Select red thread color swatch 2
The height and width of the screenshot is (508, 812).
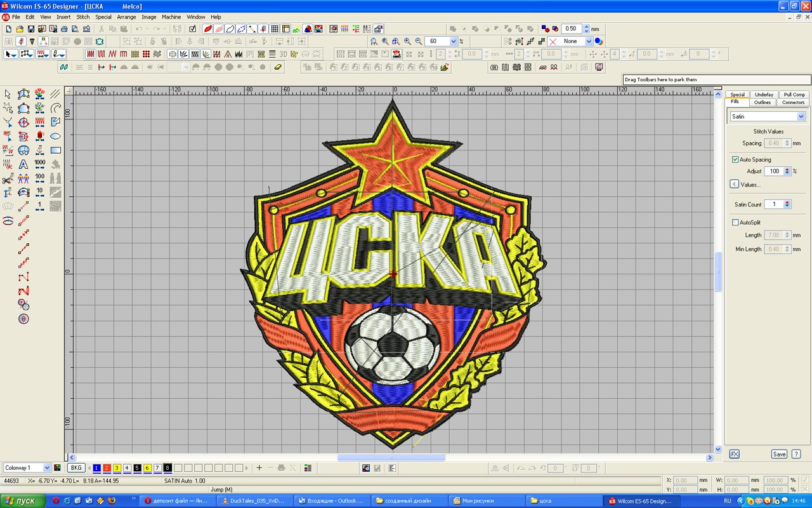coord(107,468)
